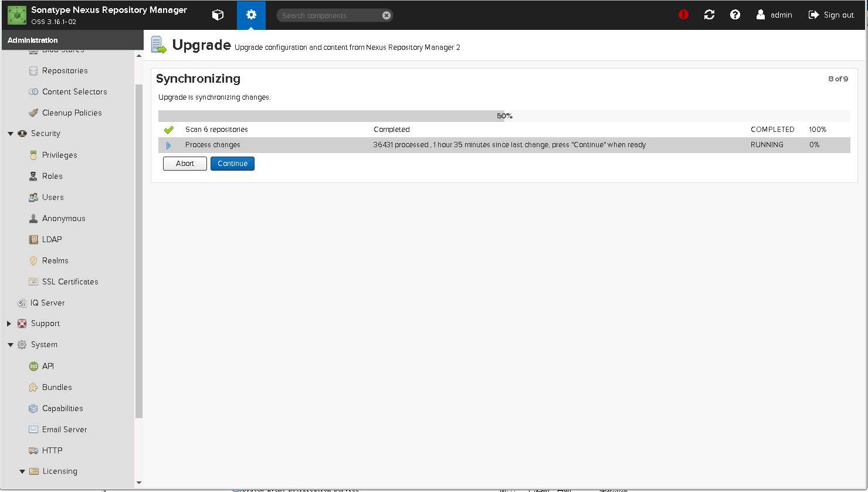This screenshot has width=868, height=492.
Task: Open the Repositories menu item
Action: coord(65,70)
